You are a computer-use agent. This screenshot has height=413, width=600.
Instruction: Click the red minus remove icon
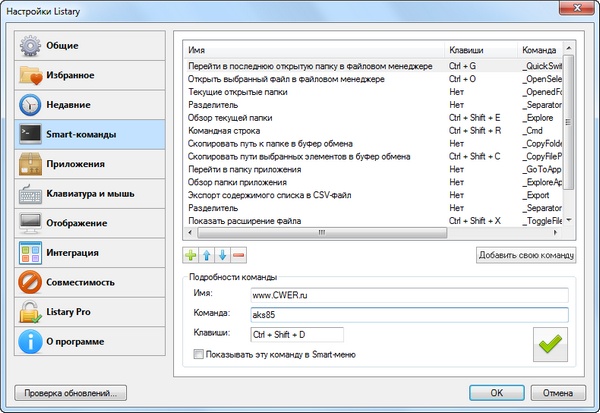coord(237,256)
